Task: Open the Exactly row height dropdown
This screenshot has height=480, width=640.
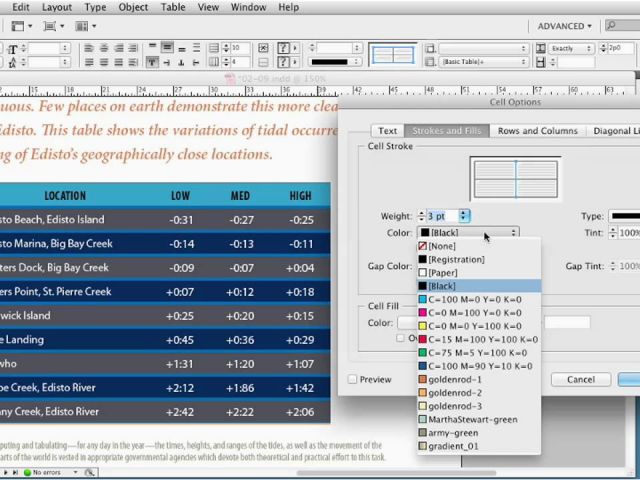Action: tap(571, 49)
